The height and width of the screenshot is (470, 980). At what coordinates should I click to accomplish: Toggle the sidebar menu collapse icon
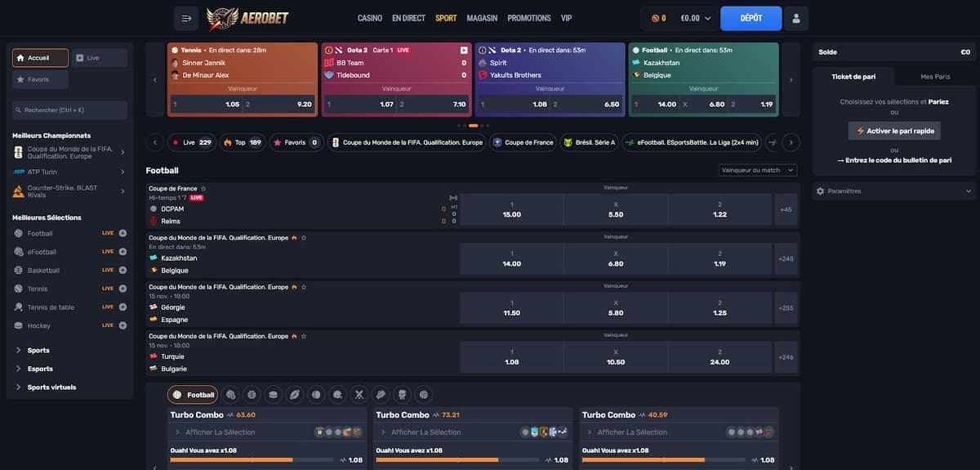coord(186,18)
